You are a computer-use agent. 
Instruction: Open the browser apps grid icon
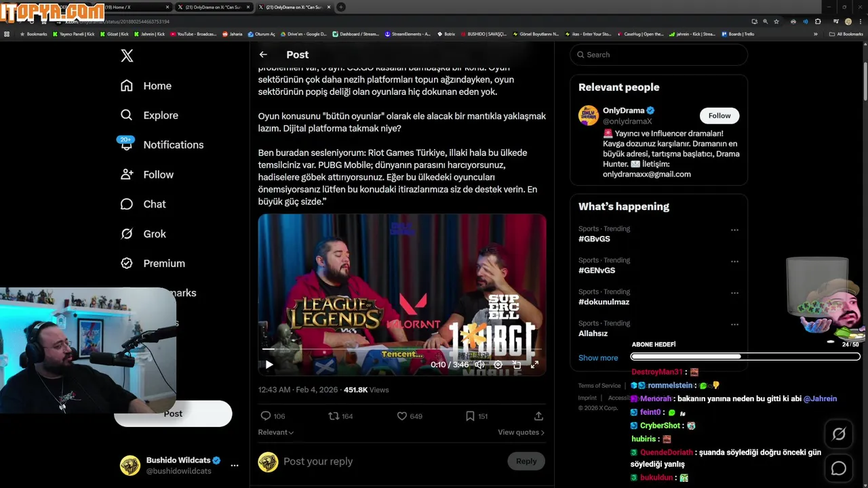coord(7,34)
